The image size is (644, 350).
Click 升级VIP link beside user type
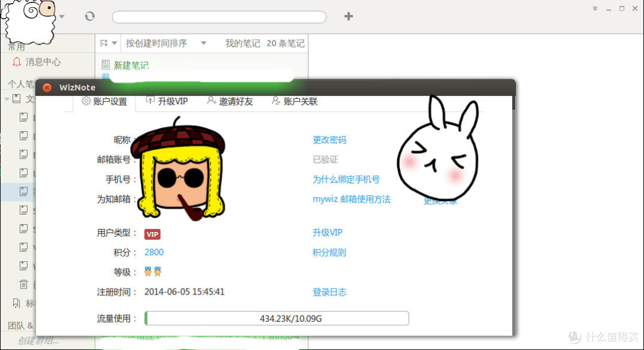click(327, 233)
